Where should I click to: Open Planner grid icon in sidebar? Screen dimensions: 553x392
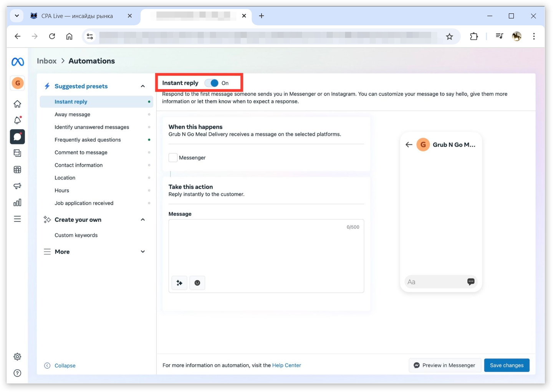click(17, 170)
